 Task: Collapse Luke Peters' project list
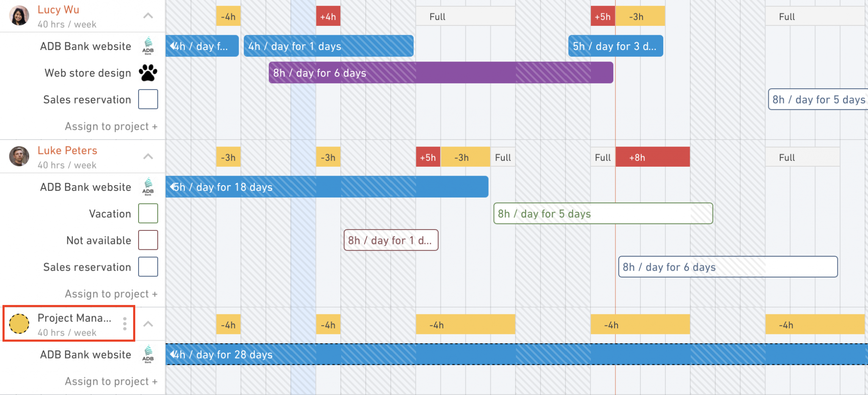(x=148, y=157)
